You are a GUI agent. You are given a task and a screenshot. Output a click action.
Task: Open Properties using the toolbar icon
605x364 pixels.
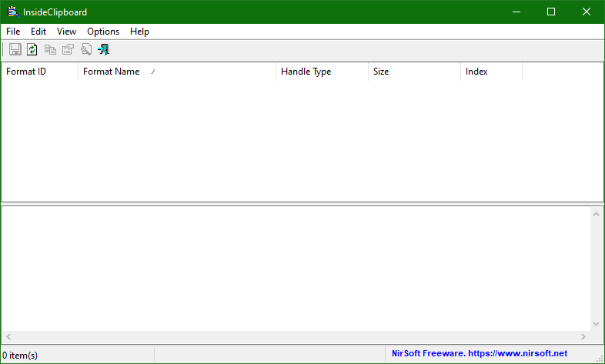click(x=68, y=49)
